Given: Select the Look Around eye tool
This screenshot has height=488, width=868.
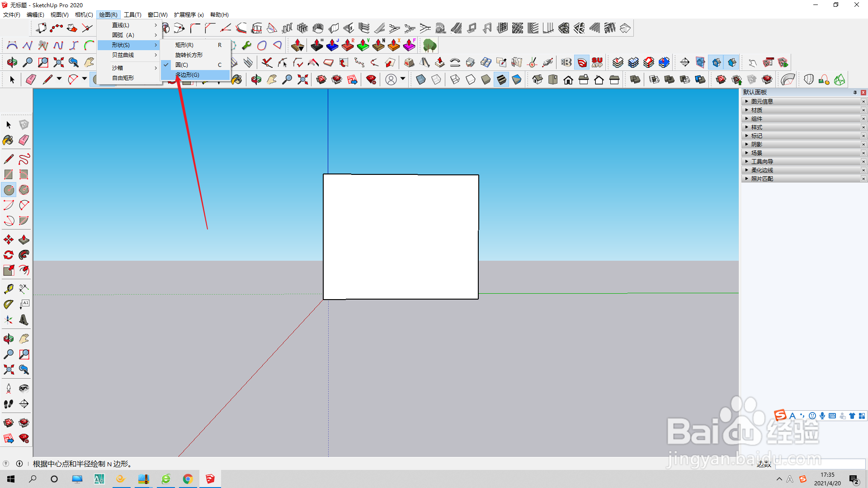Looking at the screenshot, I should [24, 388].
